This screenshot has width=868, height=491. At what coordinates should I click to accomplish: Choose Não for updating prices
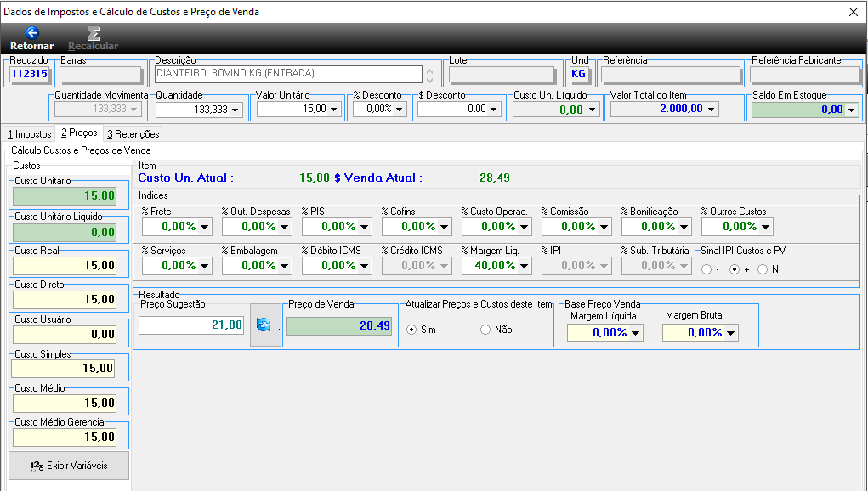[485, 330]
